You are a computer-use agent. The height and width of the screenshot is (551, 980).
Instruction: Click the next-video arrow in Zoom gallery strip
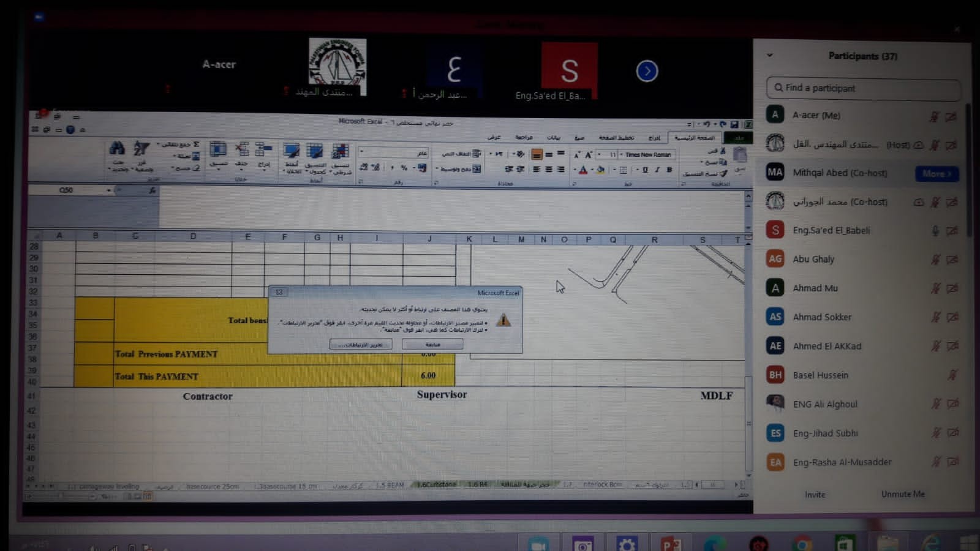click(x=647, y=71)
